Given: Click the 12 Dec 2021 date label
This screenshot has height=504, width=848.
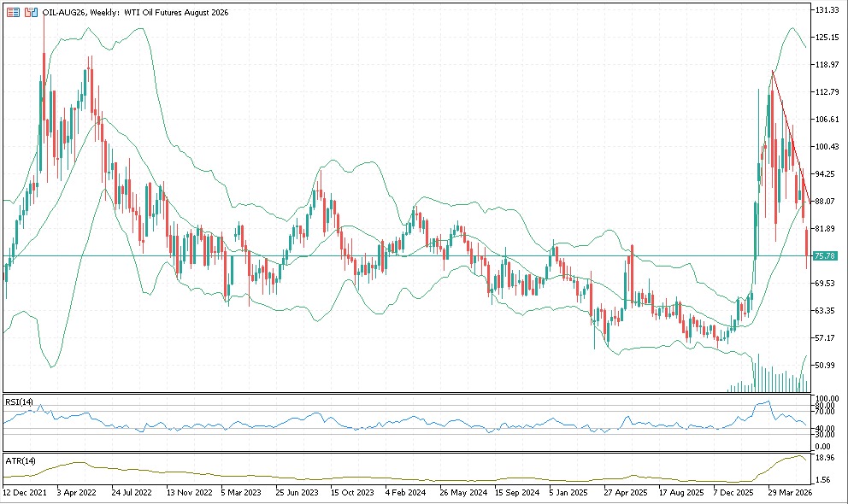Looking at the screenshot, I should click(x=24, y=493).
